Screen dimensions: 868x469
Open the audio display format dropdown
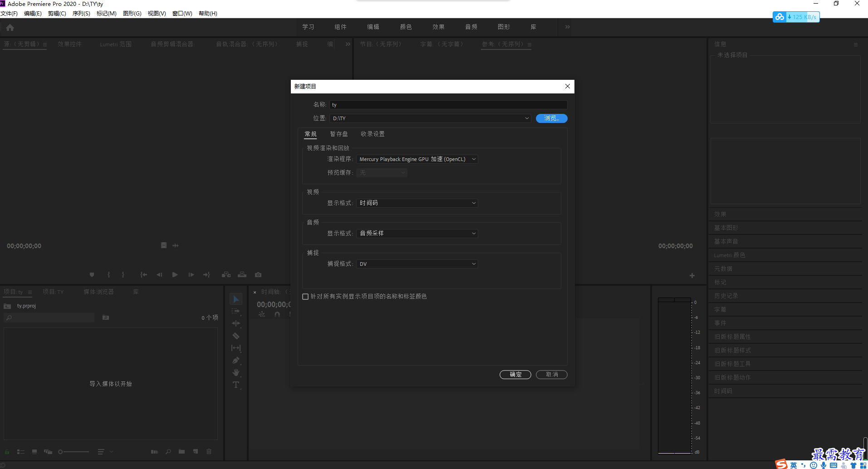pos(417,234)
